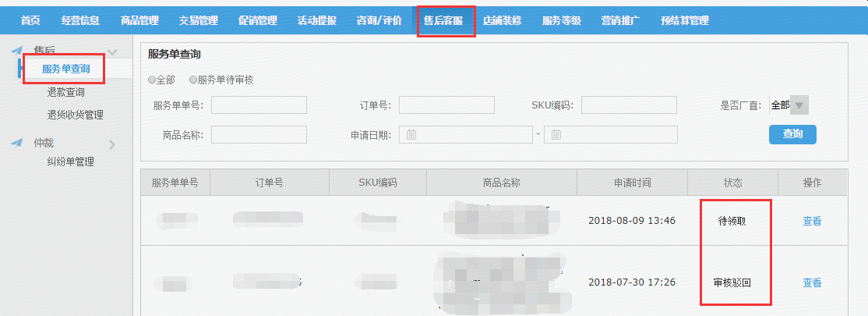Open 服务单查询 in the sidebar
This screenshot has width=868, height=316.
click(66, 69)
